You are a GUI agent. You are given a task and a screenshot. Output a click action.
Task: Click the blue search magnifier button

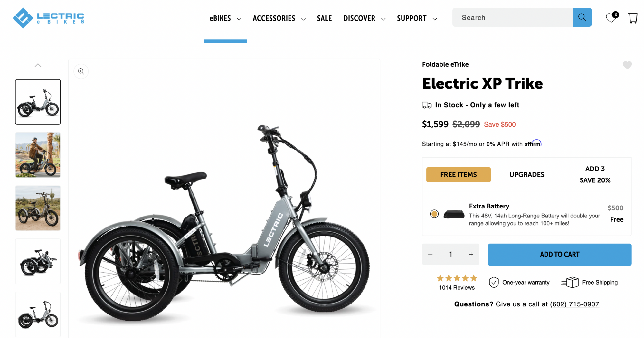[582, 17]
